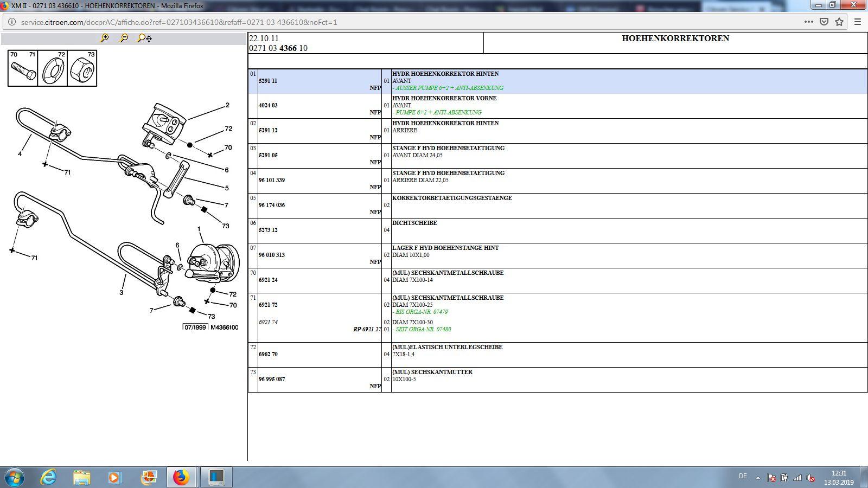This screenshot has width=868, height=488.
Task: Click italic part number 6921 74
Action: 268,322
